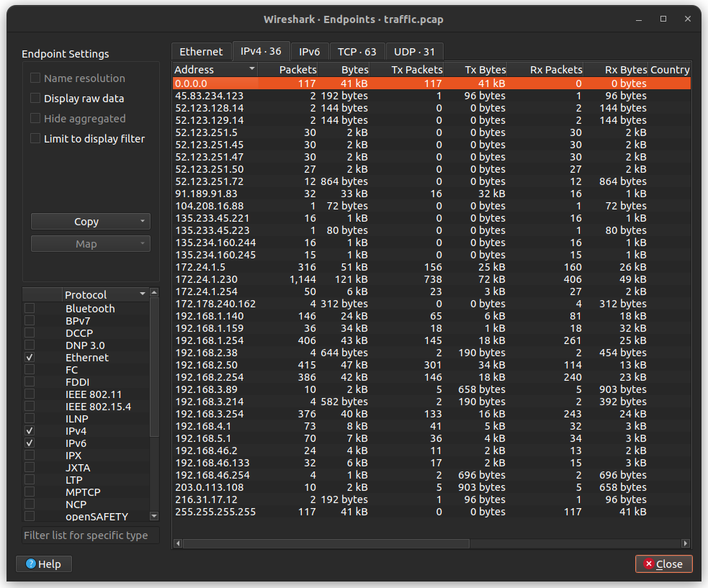708x588 pixels.
Task: Check the Bluetooth protocol box
Action: 29,308
